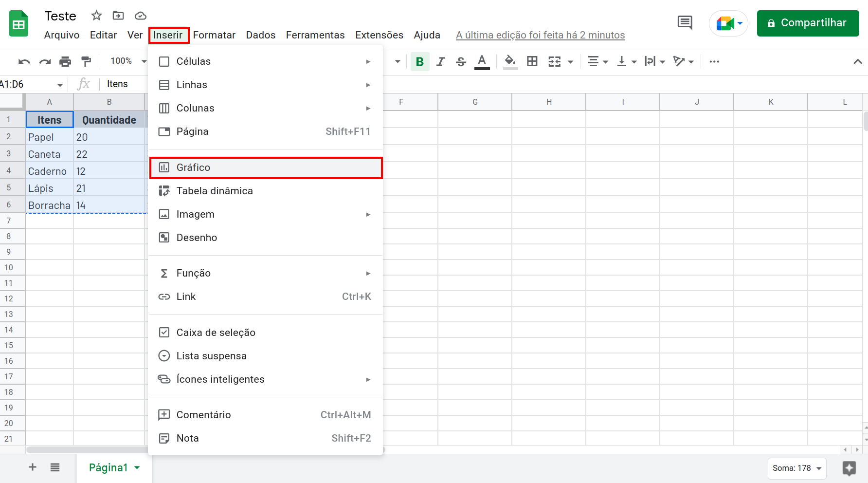Screen dimensions: 868x483
Task: Add a new sheet with the plus icon
Action: click(x=32, y=467)
